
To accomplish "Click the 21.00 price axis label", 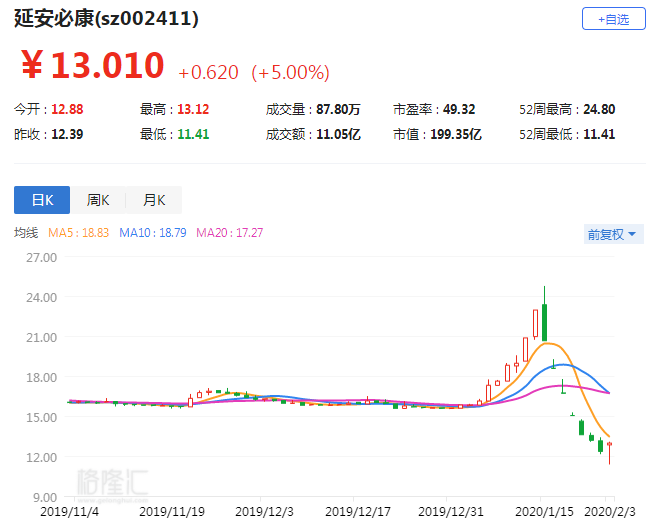I will click(x=42, y=338).
